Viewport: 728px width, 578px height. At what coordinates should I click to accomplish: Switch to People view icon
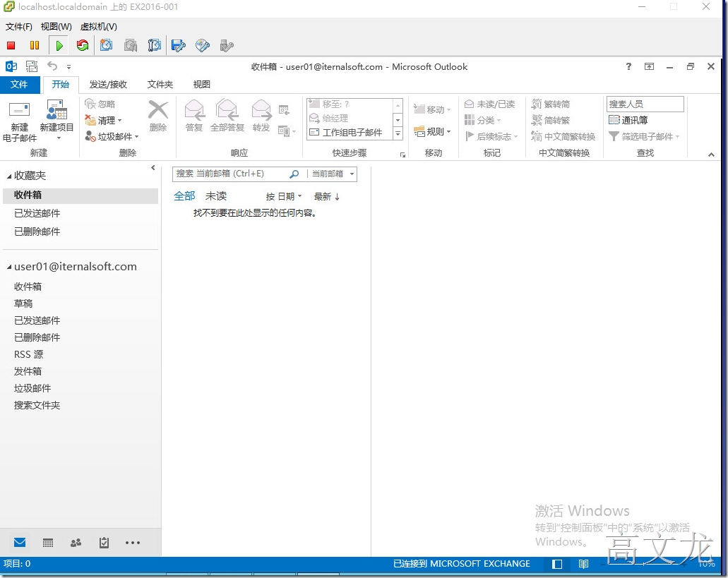click(x=76, y=543)
